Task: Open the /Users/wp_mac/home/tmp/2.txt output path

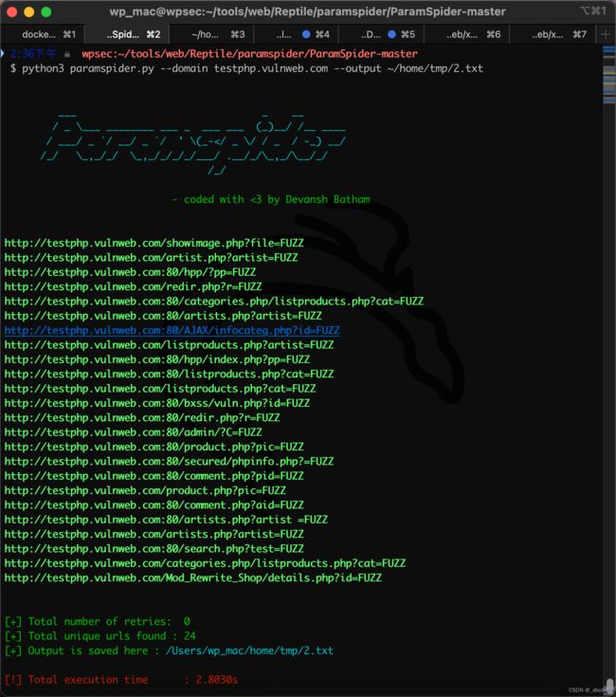Action: click(249, 651)
